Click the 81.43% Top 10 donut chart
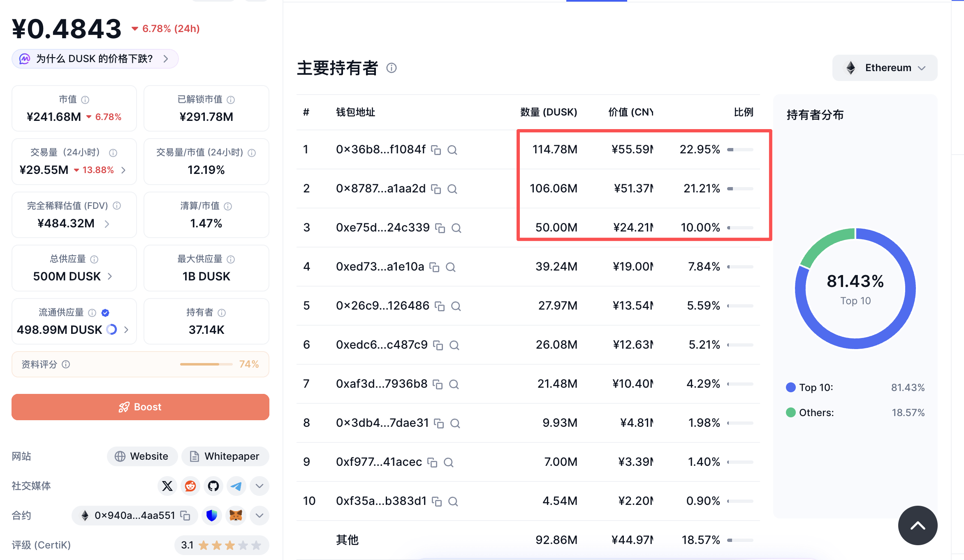The height and width of the screenshot is (560, 964). pos(855,289)
